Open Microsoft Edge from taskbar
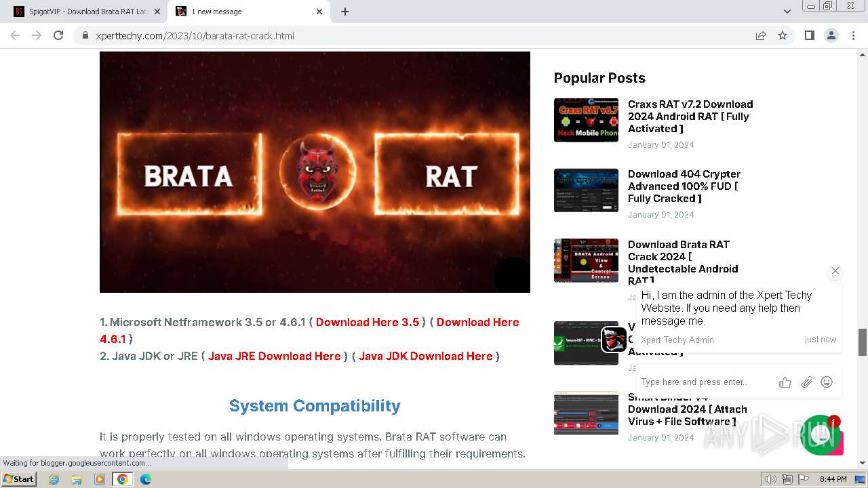 coord(146,479)
